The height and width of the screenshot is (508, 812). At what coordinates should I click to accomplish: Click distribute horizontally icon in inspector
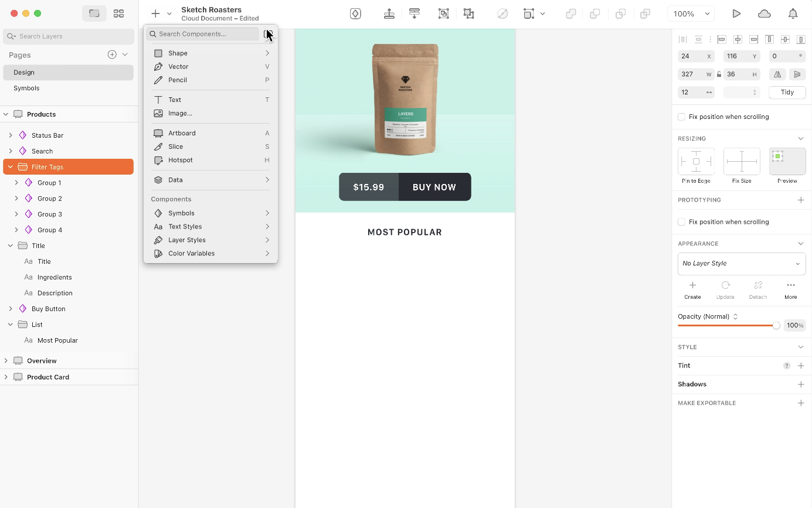[x=682, y=39]
